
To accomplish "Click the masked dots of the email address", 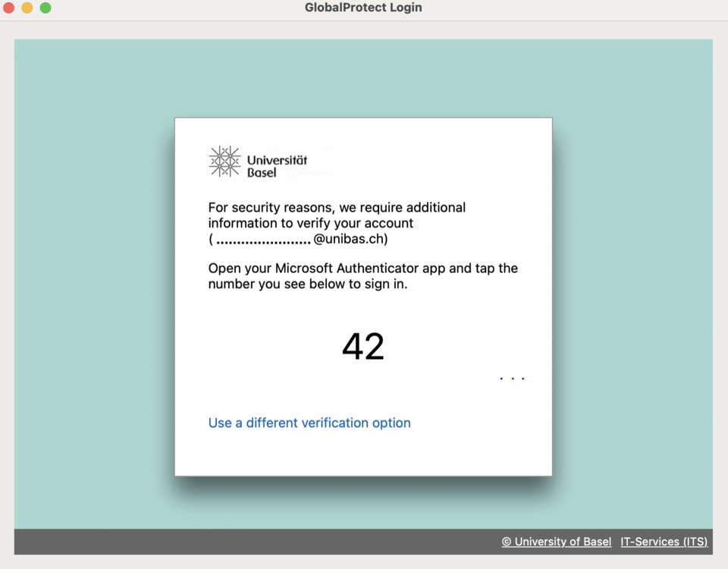I will pyautogui.click(x=263, y=240).
